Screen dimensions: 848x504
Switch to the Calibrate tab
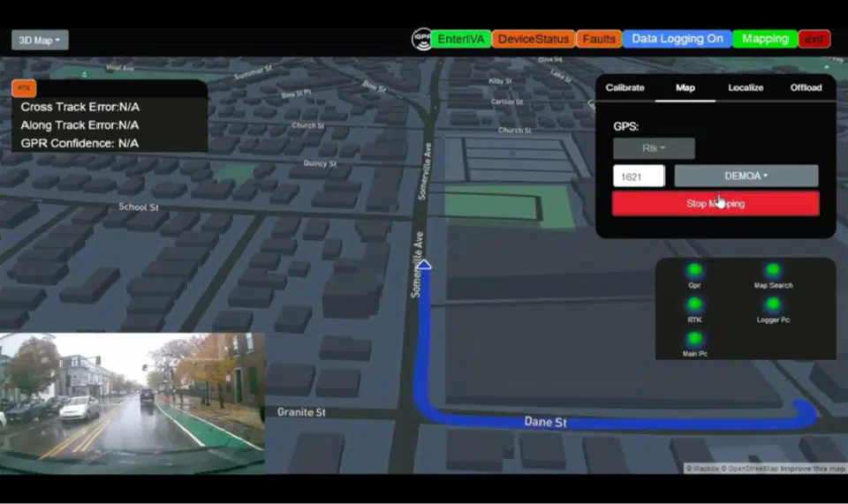point(625,87)
